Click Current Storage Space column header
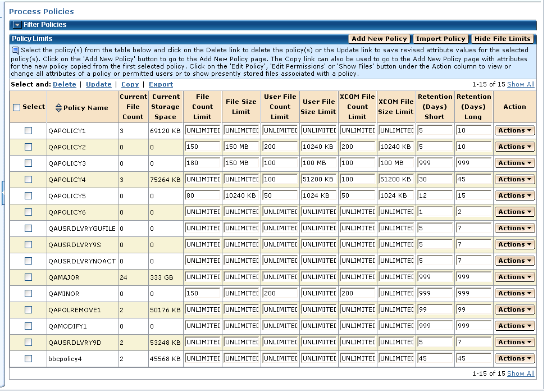Viewport: 547px width, 392px height. point(166,107)
